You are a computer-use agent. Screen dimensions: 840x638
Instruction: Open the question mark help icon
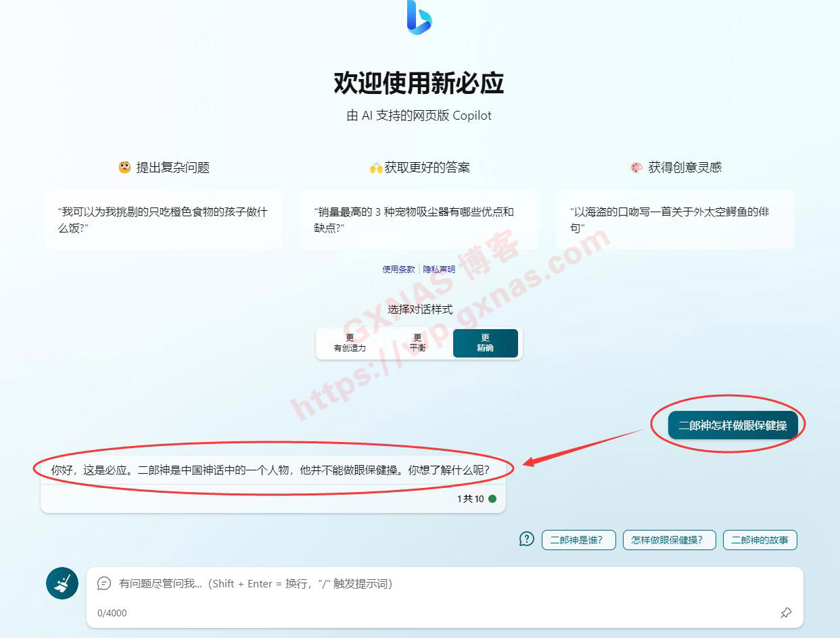point(527,539)
